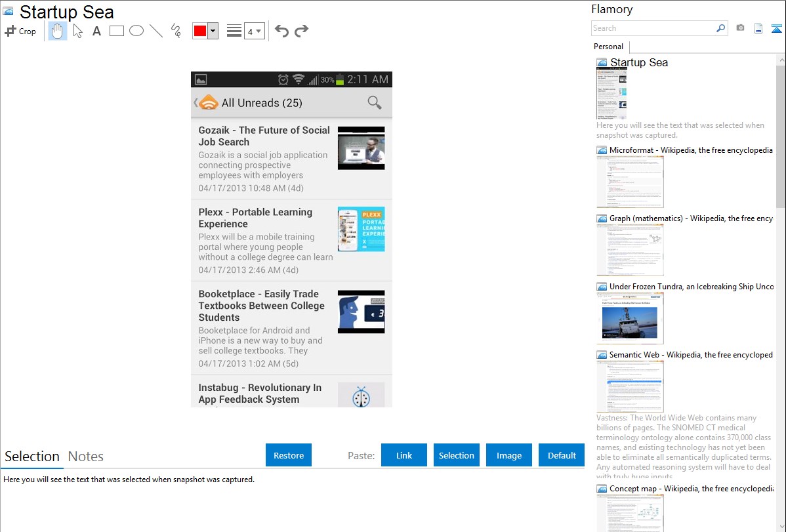This screenshot has height=532, width=786.
Task: Click the Restore button
Action: [289, 455]
